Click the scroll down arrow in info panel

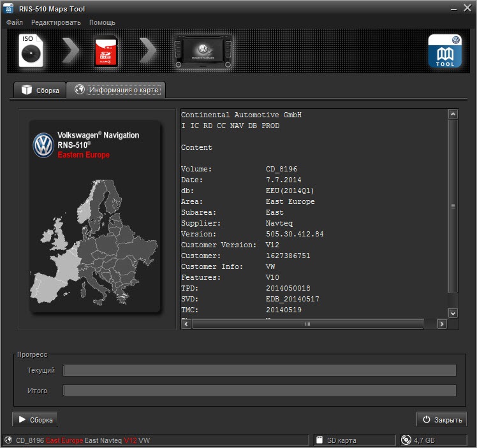[453, 314]
